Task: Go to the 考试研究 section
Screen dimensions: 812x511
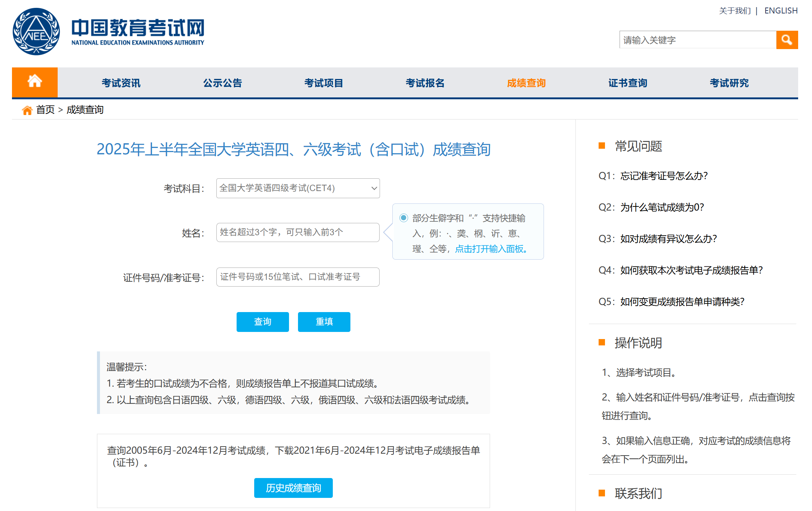Action: [729, 83]
